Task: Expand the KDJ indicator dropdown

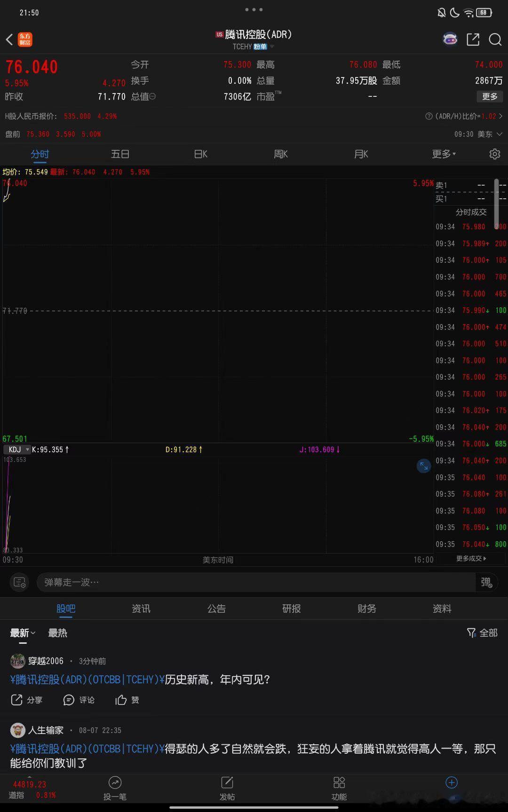Action: coord(17,449)
